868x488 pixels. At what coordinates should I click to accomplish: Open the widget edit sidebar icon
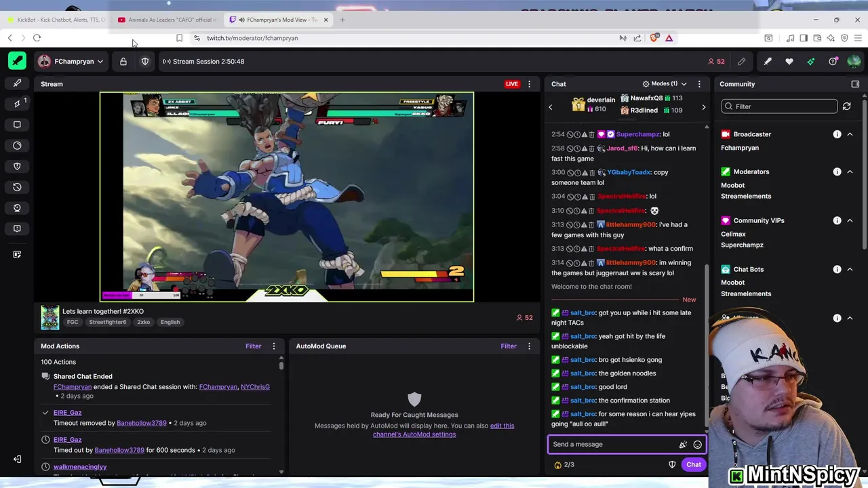point(17,254)
